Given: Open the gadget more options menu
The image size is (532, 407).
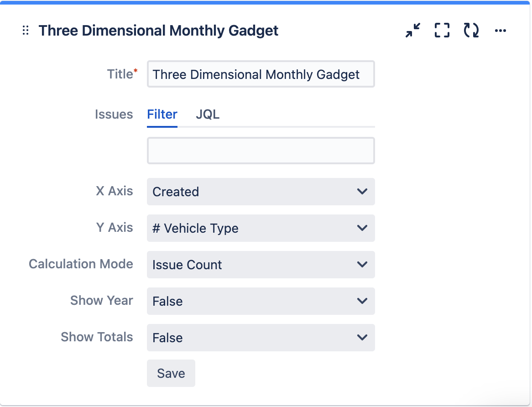Looking at the screenshot, I should click(501, 31).
